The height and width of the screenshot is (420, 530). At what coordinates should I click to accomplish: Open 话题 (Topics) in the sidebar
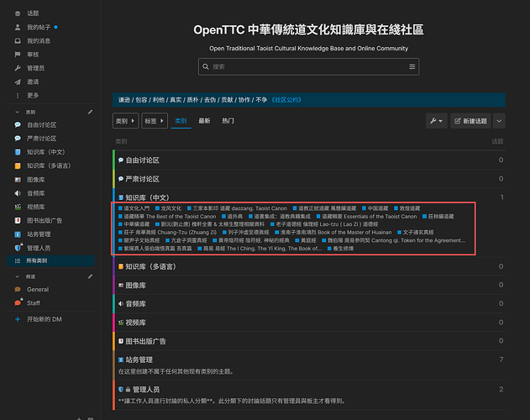coord(32,13)
